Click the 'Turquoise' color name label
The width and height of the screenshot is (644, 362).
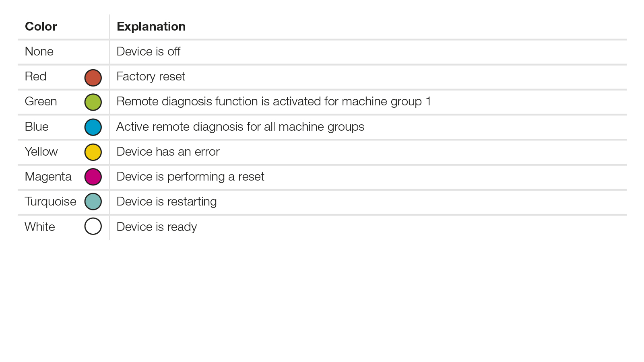(x=50, y=202)
